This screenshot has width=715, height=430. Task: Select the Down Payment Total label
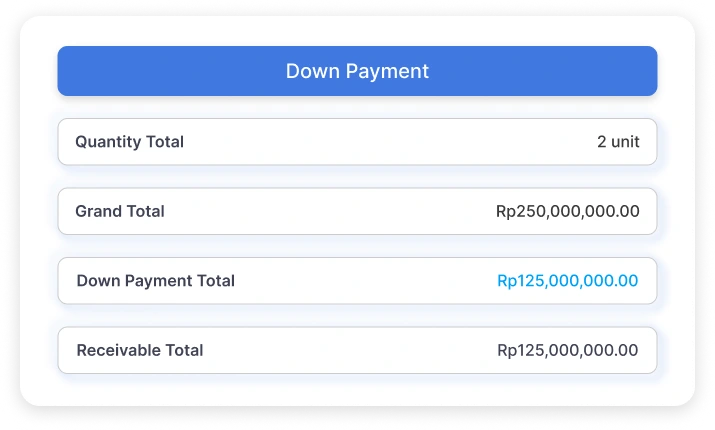pyautogui.click(x=155, y=281)
